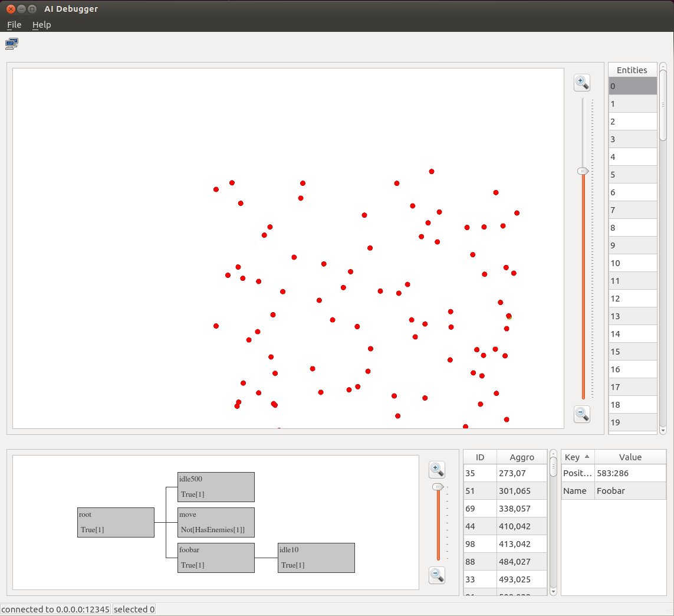Select the root tree node
The image size is (674, 616).
coord(116,522)
